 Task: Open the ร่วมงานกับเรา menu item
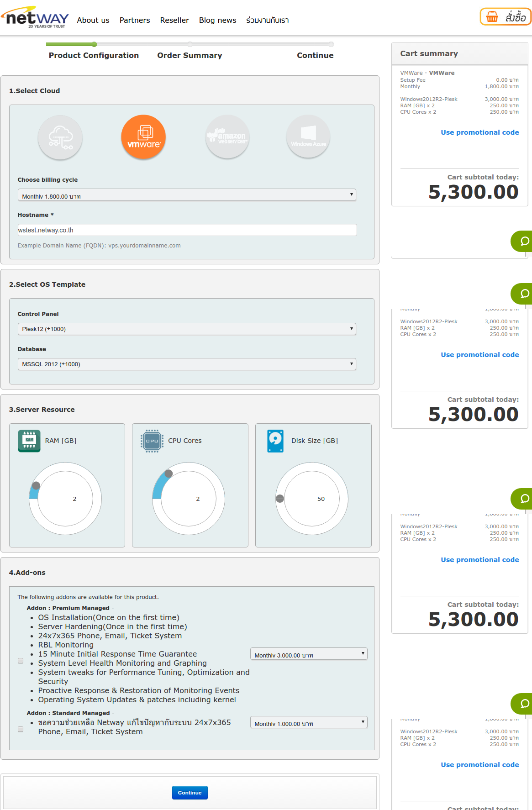(268, 20)
